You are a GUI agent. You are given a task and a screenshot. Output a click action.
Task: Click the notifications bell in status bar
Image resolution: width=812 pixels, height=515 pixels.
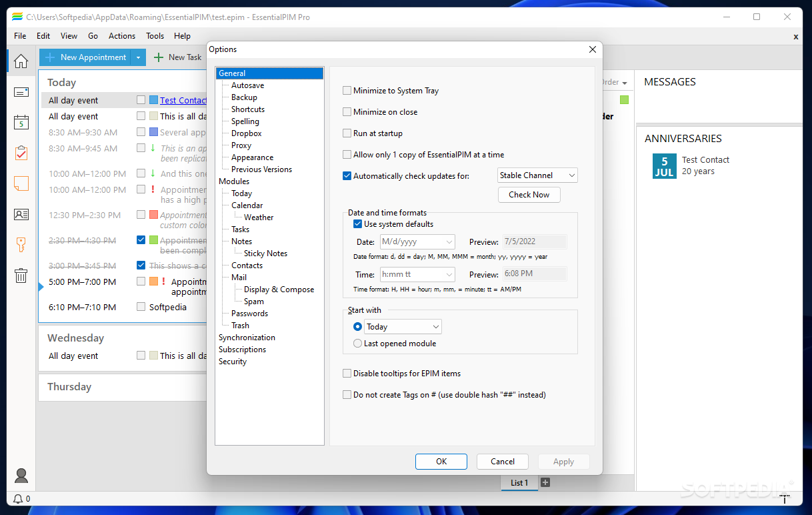tap(18, 499)
